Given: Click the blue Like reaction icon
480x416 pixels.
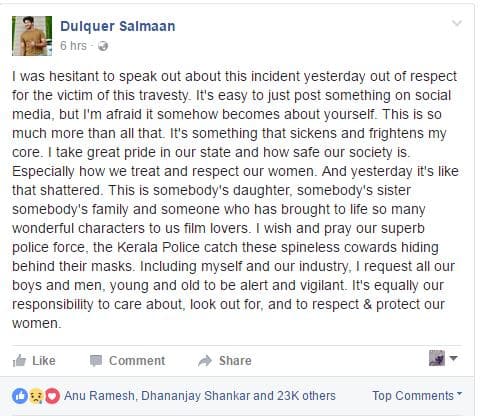Looking at the screenshot, I should pos(20,396).
